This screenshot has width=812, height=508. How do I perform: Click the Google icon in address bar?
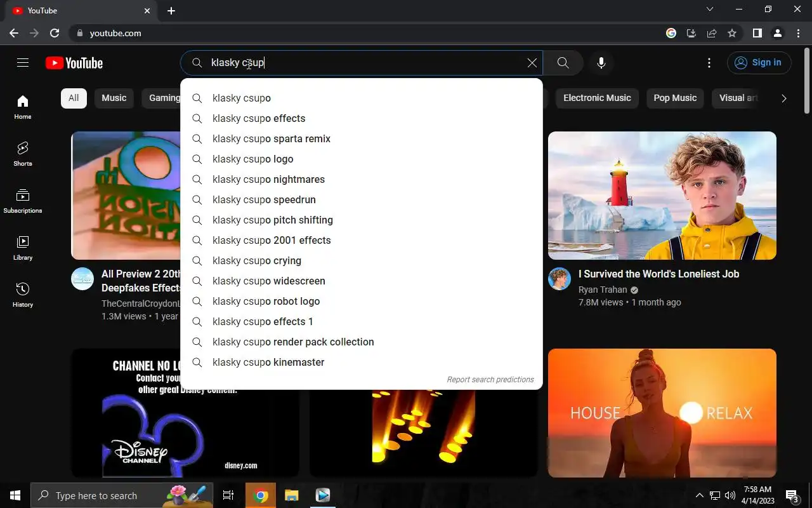coord(671,33)
